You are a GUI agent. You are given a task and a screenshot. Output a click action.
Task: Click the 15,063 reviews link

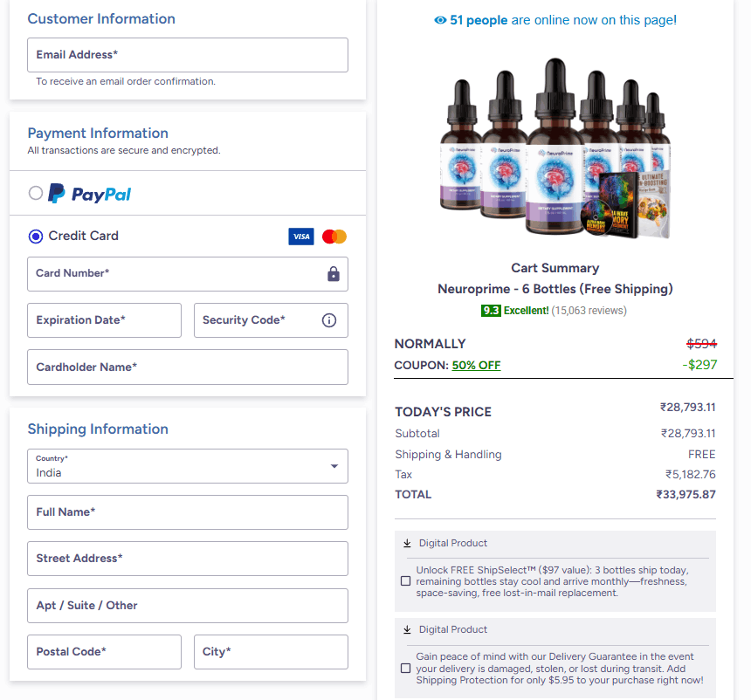(591, 310)
